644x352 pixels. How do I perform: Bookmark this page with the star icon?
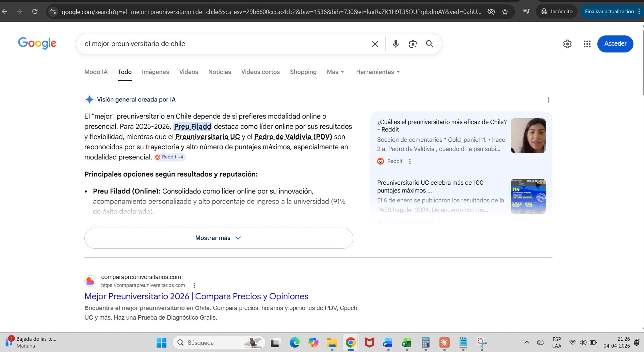click(x=505, y=12)
